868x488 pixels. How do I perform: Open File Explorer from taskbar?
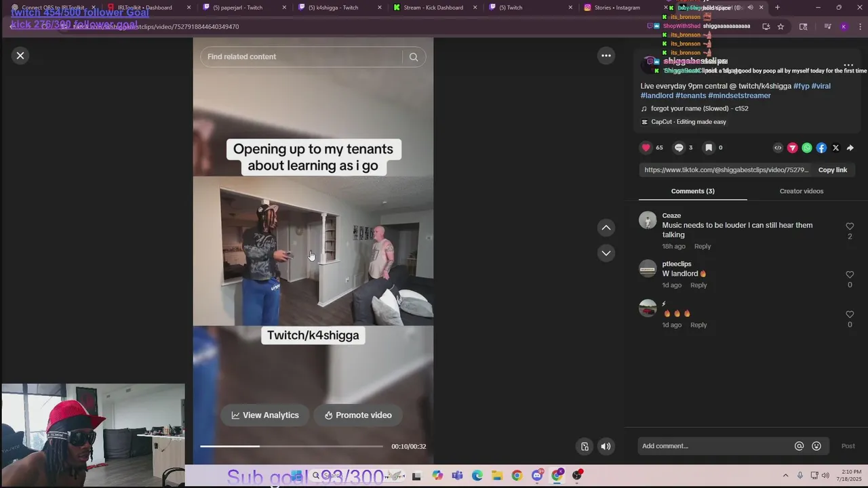pos(497,476)
